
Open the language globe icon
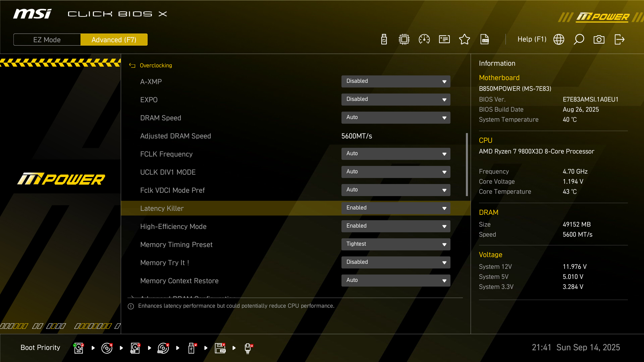coord(559,40)
